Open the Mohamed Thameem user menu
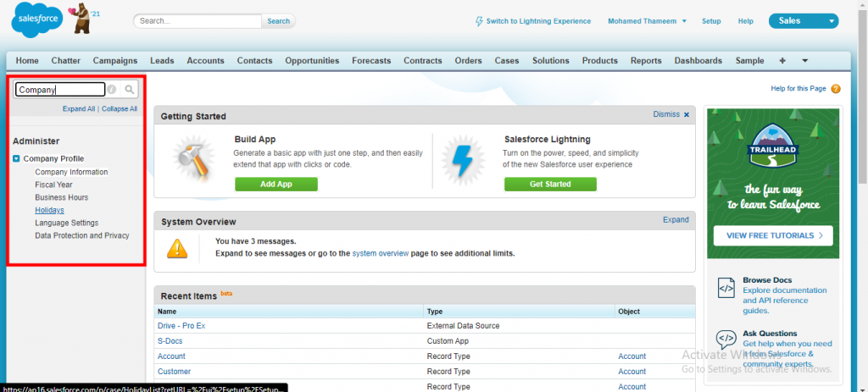This screenshot has height=392, width=868. click(647, 21)
